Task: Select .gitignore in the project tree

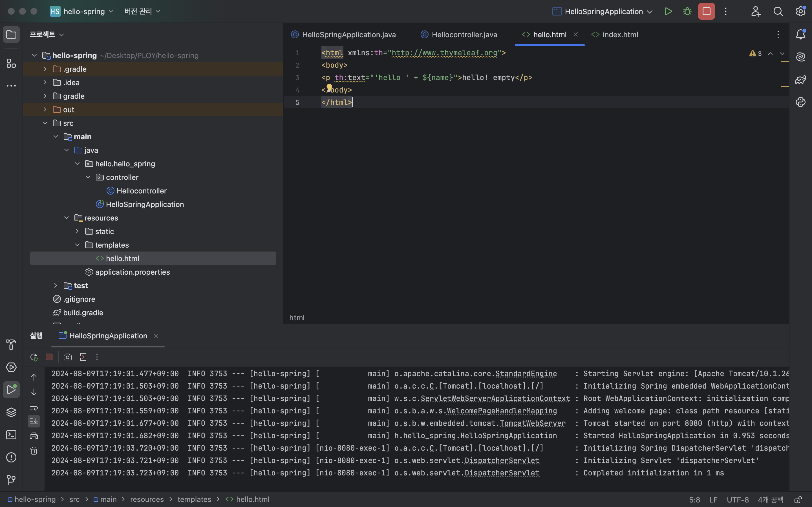Action: 79,299
